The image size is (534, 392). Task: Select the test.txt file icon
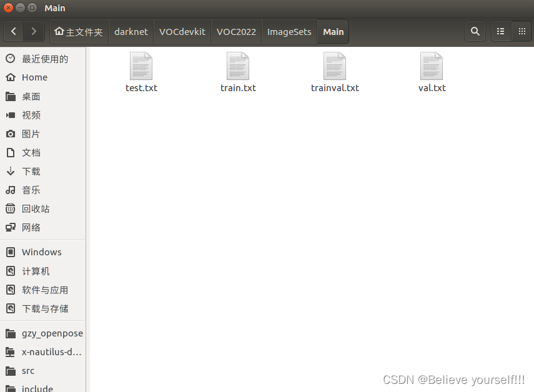(141, 66)
